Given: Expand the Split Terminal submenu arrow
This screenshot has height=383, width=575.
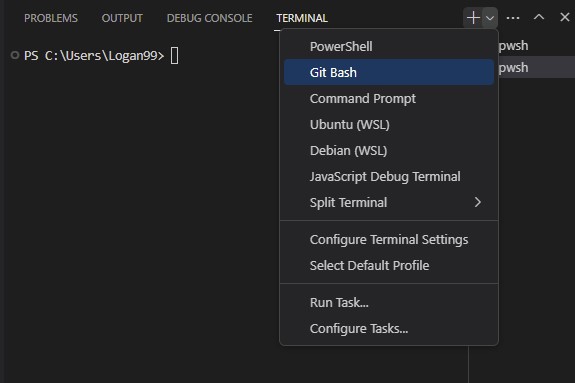Looking at the screenshot, I should [x=477, y=202].
